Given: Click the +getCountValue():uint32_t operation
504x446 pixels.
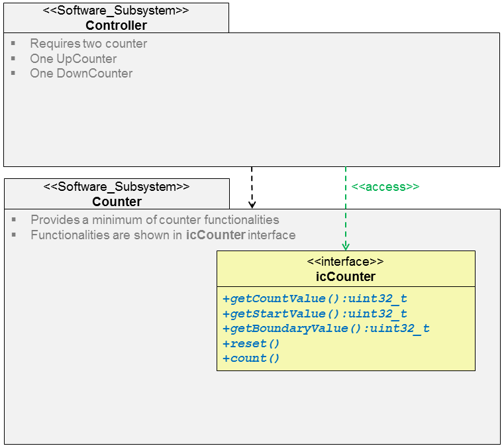Looking at the screenshot, I should [x=315, y=299].
